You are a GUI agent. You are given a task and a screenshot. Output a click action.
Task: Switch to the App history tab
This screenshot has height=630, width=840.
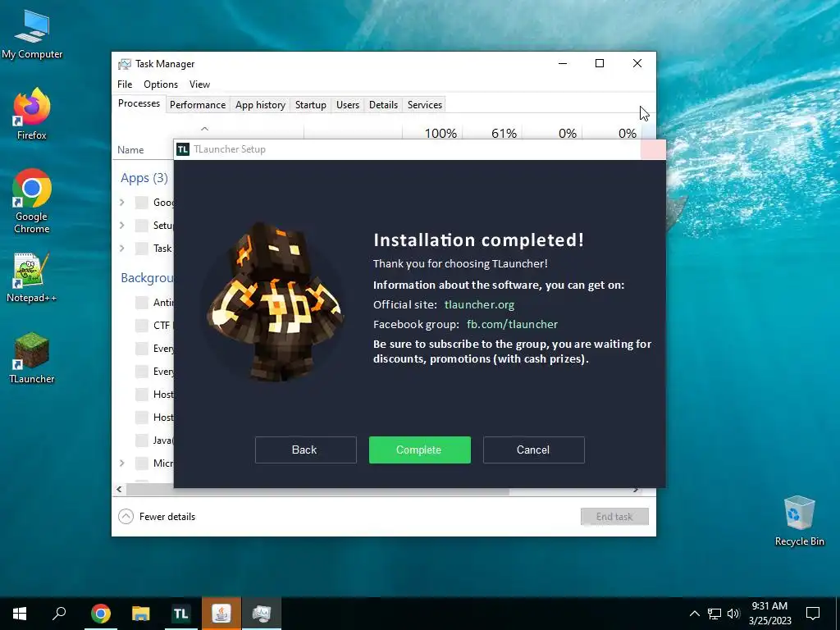tap(260, 105)
